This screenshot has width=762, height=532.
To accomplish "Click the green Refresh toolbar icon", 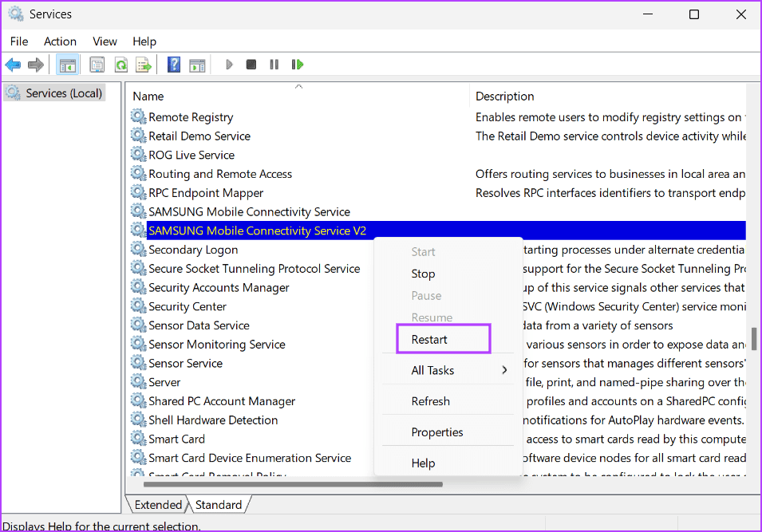I will click(x=121, y=65).
